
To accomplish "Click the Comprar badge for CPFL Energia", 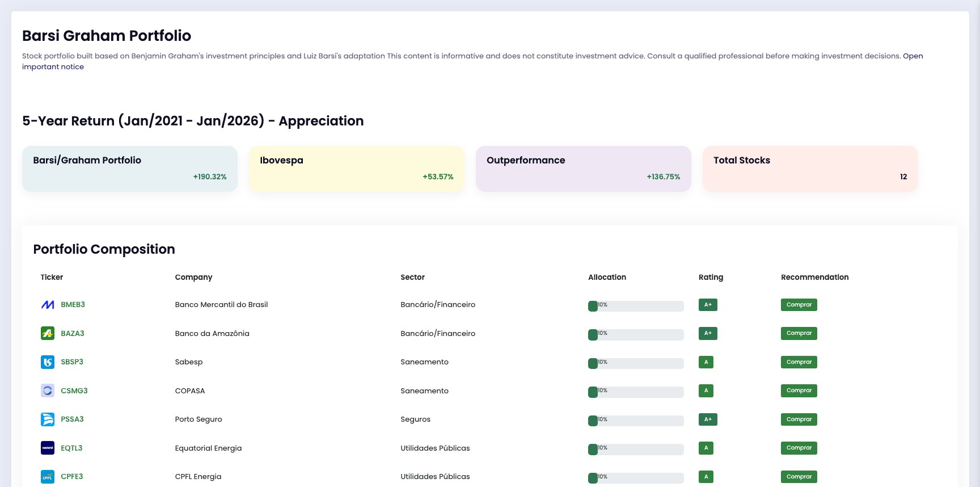I will coord(799,477).
